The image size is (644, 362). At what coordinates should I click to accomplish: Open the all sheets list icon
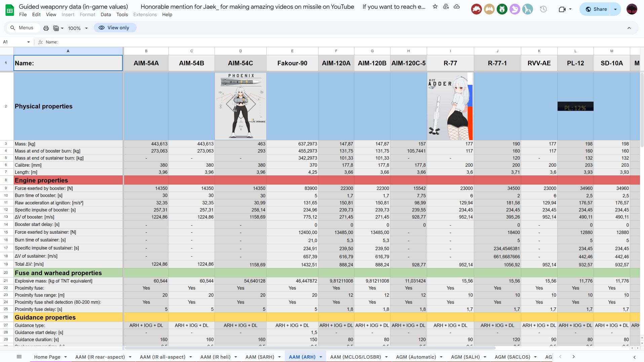pos(19,357)
